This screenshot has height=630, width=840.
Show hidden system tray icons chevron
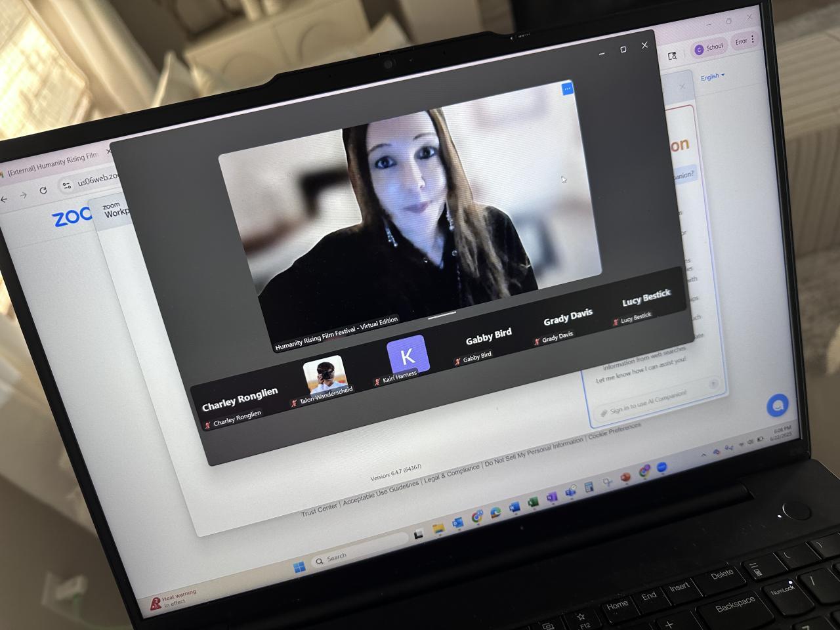click(x=703, y=454)
